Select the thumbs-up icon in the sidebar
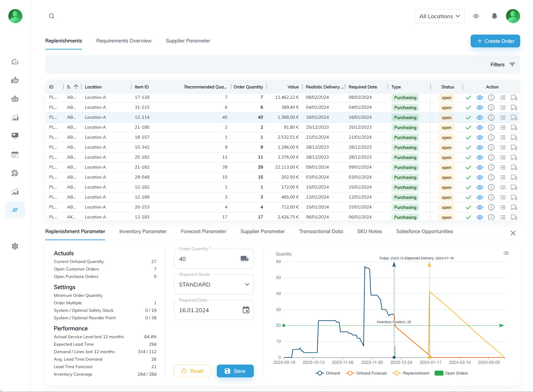This screenshot has width=533, height=392. click(x=15, y=80)
